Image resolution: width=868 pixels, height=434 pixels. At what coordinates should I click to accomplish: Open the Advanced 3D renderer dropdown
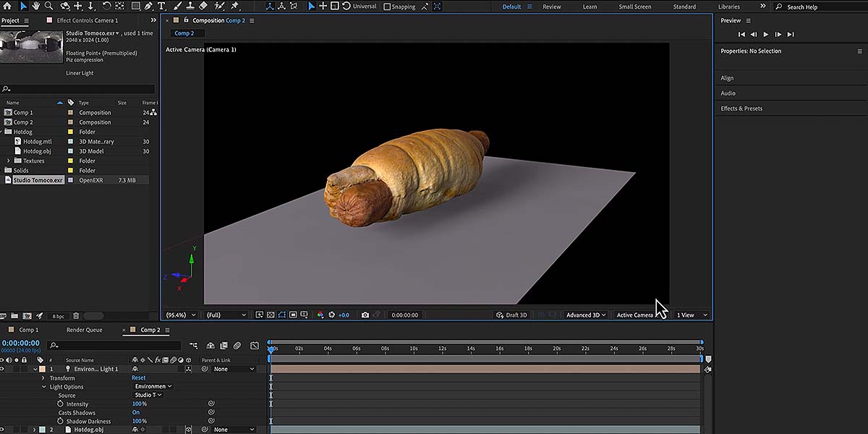click(x=586, y=315)
